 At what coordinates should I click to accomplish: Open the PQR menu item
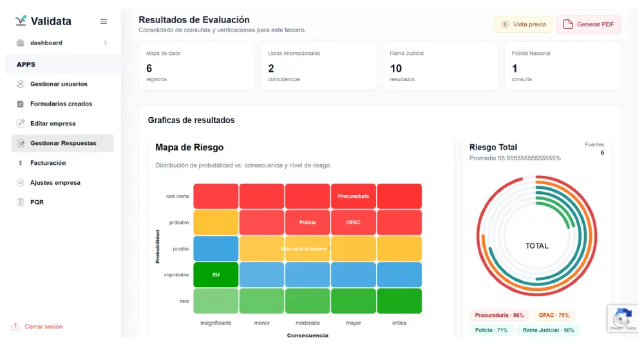click(x=62, y=202)
